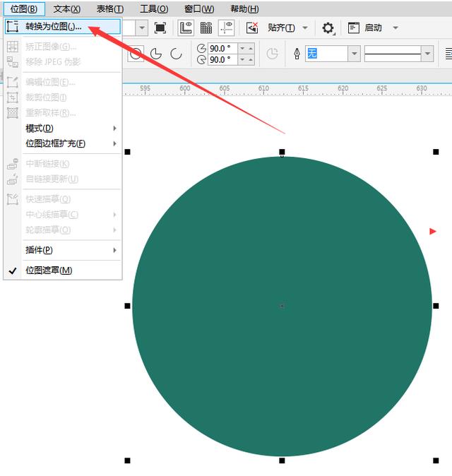Click the full-screen preview toolbar icon
The height and width of the screenshot is (476, 452).
tap(160, 28)
